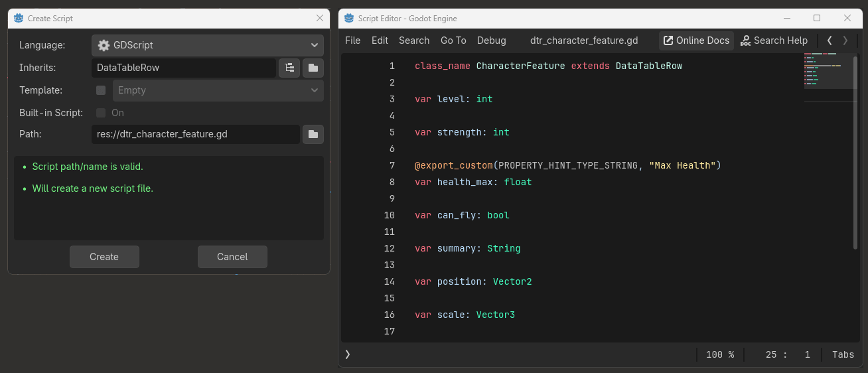Go to previous edited document arrow

point(830,40)
